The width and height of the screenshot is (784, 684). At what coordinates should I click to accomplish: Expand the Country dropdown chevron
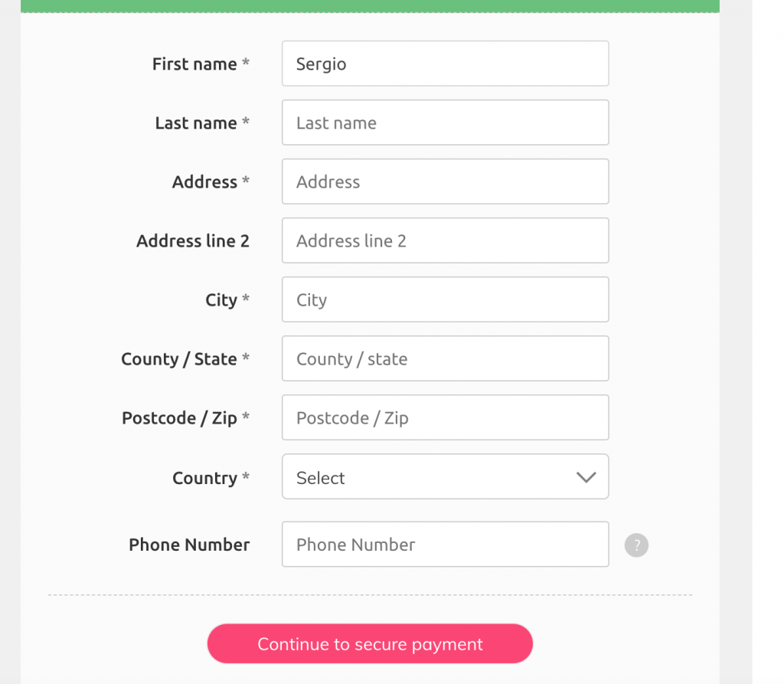coord(586,477)
